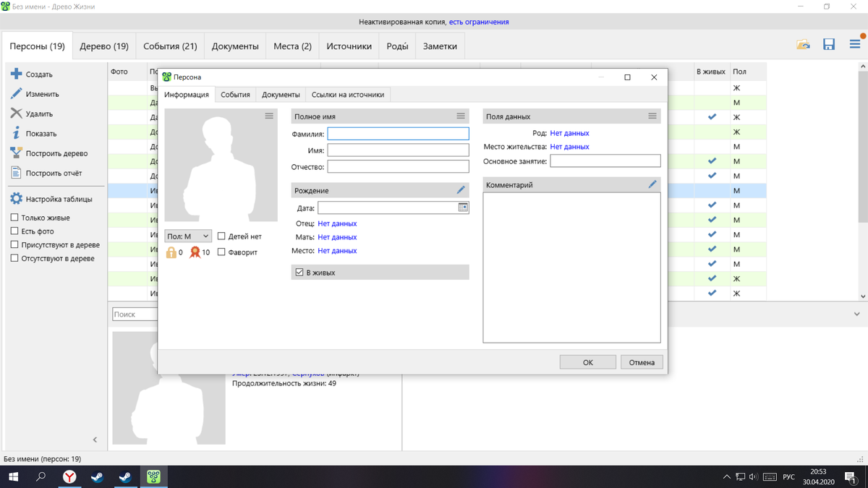Collapse the left panel with arrow
Screen dimensions: 868x488
tap(95, 440)
